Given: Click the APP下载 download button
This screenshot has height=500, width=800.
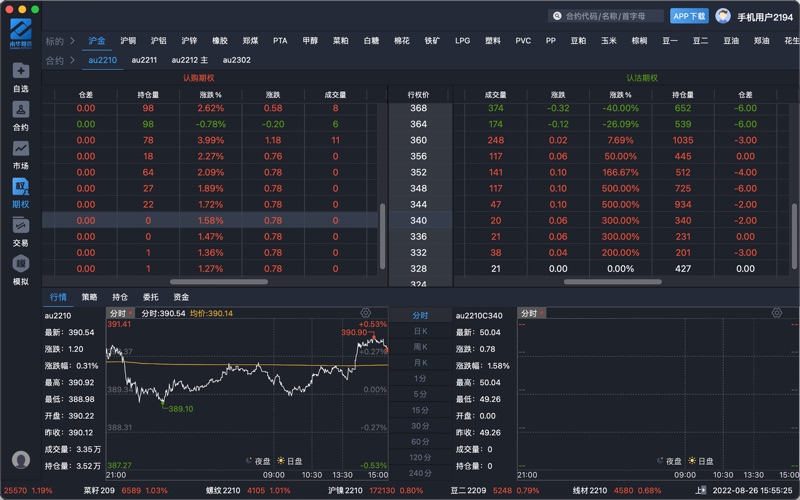Looking at the screenshot, I should pos(689,16).
